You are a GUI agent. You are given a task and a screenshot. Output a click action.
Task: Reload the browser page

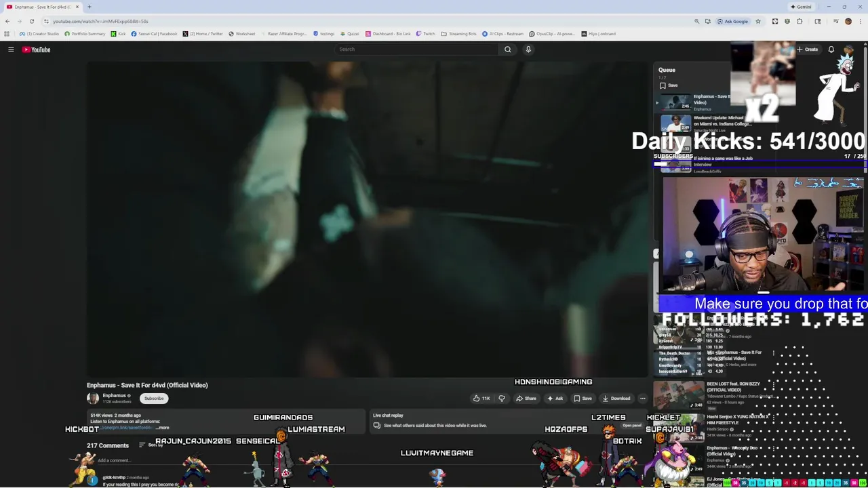31,21
